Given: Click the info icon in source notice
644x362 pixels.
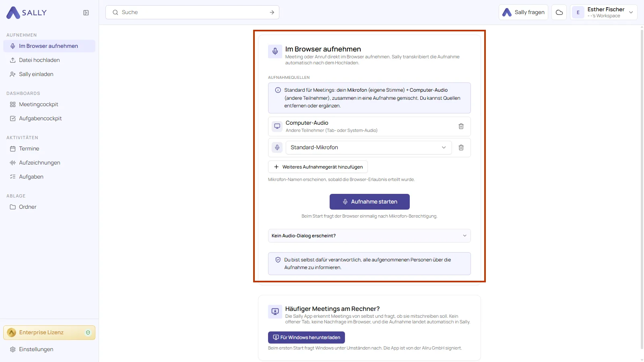Looking at the screenshot, I should pyautogui.click(x=278, y=90).
